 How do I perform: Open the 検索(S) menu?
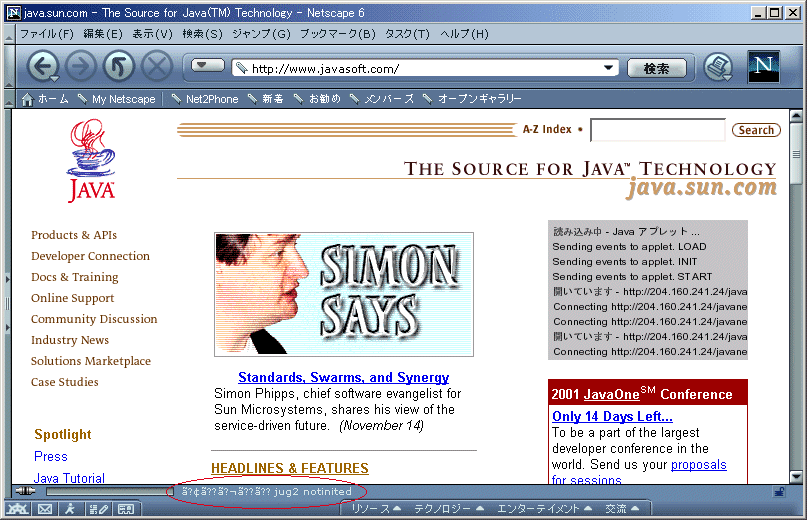click(202, 34)
